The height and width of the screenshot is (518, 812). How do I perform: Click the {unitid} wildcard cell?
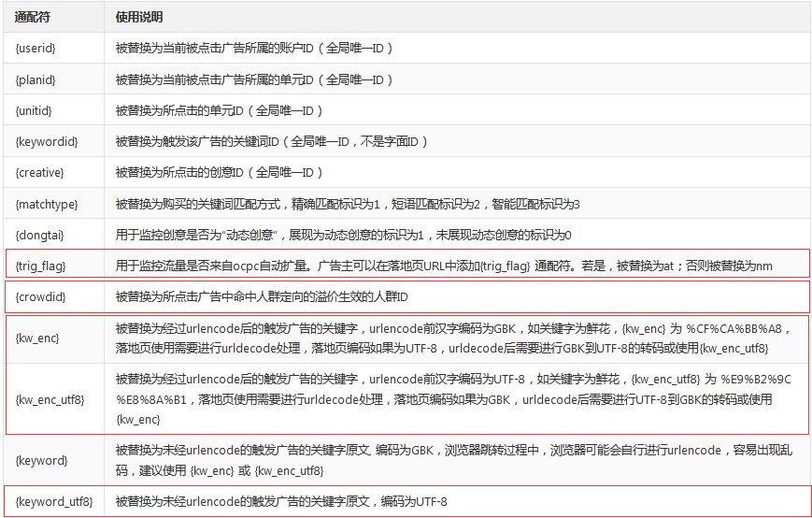click(34, 110)
